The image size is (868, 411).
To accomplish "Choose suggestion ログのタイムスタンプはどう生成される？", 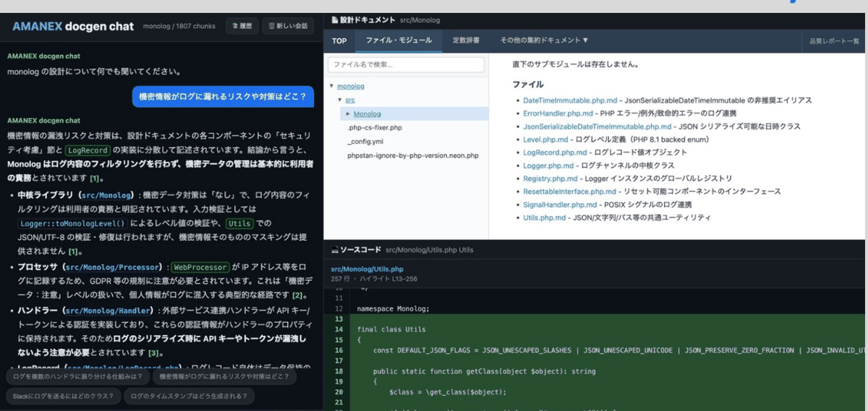I will tap(190, 396).
